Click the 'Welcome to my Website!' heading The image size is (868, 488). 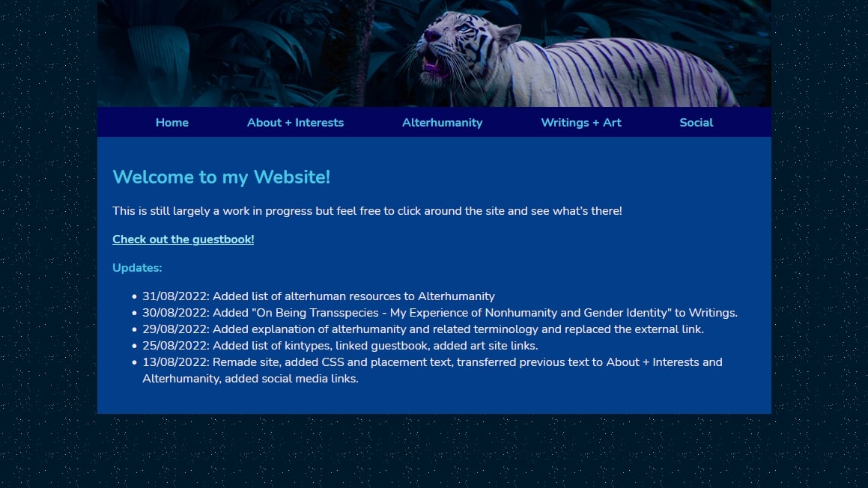tap(221, 177)
